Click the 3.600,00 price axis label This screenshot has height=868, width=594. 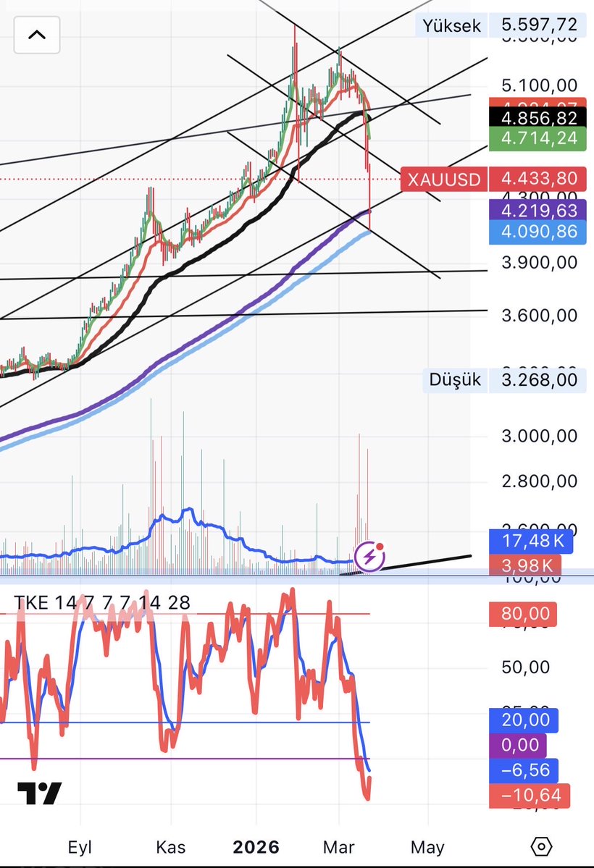tap(539, 316)
